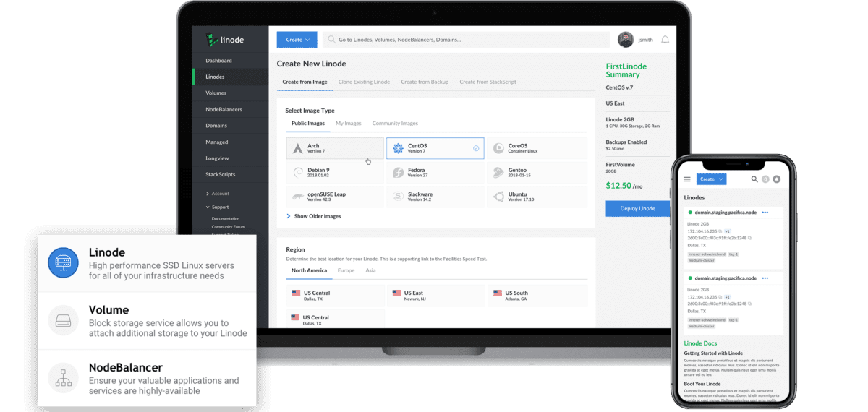Select the CentOS Version 7 image
Image resolution: width=868 pixels, height=412 pixels.
(435, 148)
